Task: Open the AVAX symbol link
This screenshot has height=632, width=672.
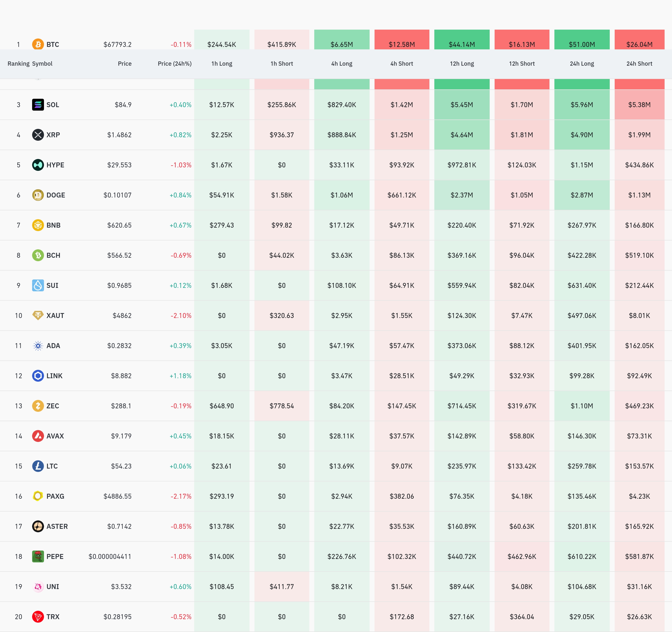Action: (55, 436)
